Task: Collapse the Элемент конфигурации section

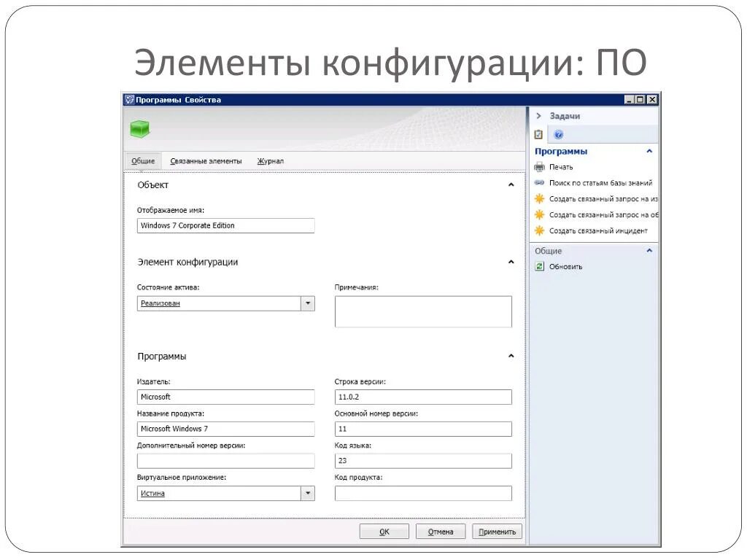Action: click(x=511, y=262)
